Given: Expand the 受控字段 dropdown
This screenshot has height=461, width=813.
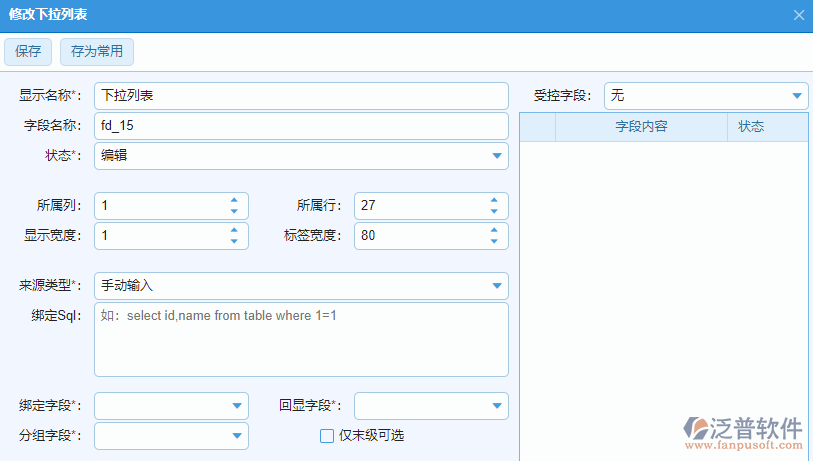Looking at the screenshot, I should point(797,96).
